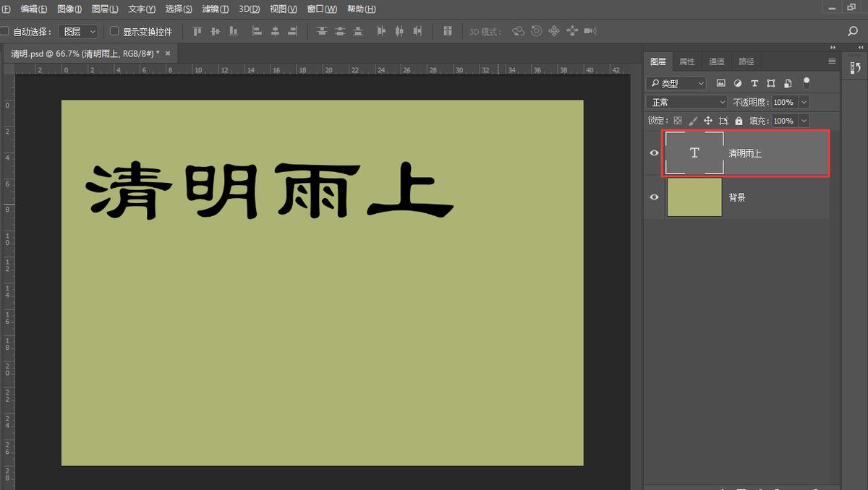The height and width of the screenshot is (490, 868).
Task: Click the search magnifier button on the right
Action: pos(852,30)
